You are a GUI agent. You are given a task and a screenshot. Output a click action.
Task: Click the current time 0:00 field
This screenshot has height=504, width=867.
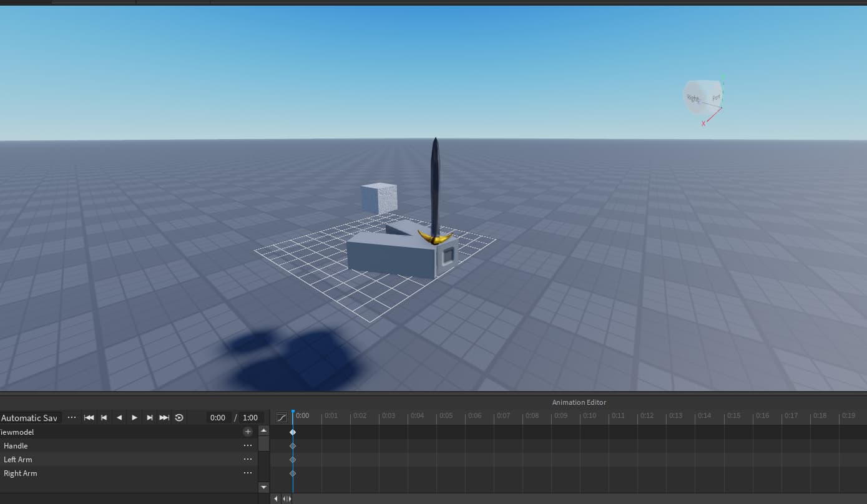click(x=218, y=418)
